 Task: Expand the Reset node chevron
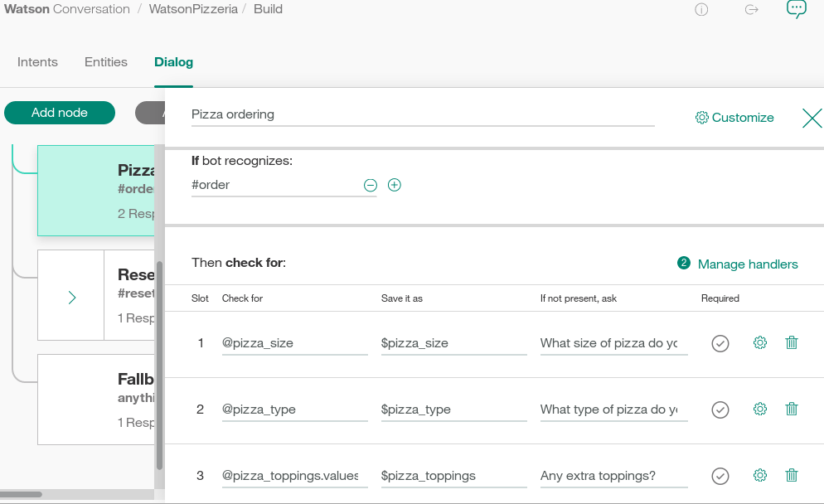(x=72, y=297)
